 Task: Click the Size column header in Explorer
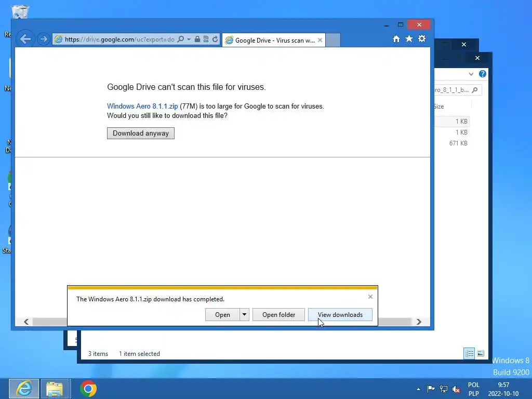[x=438, y=107]
